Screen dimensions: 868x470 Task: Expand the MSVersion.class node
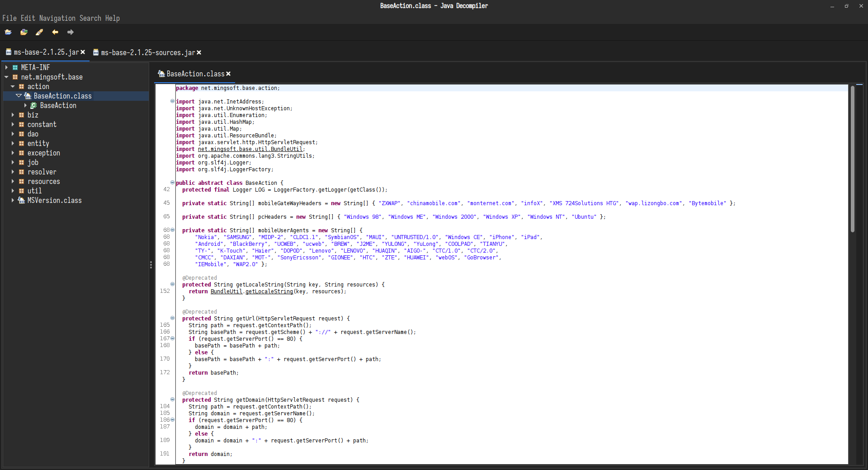pos(13,200)
